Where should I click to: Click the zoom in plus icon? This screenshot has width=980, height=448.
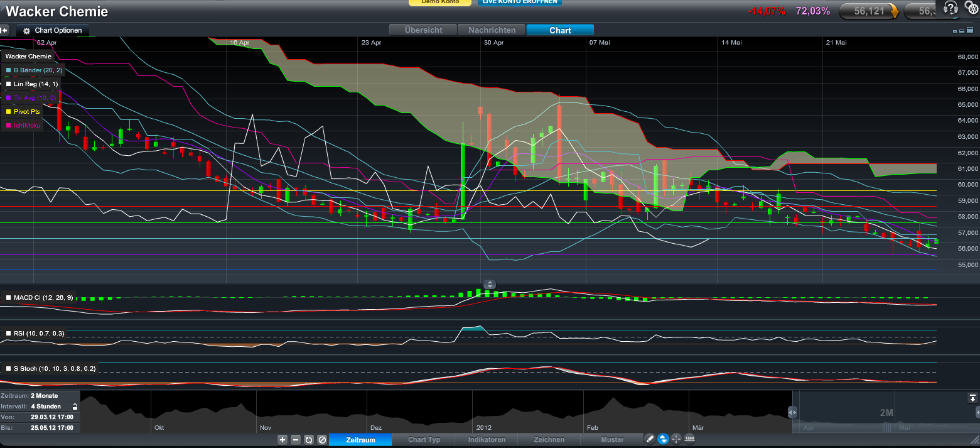tap(283, 440)
